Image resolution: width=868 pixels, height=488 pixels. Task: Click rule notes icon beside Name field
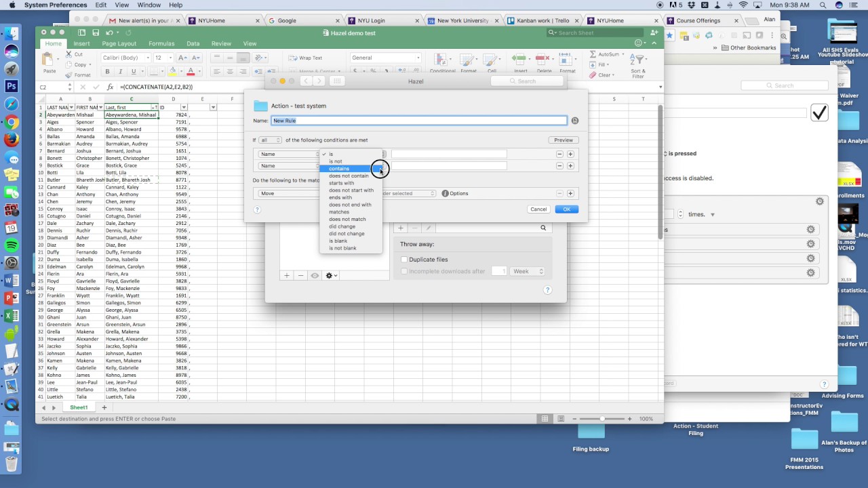[x=574, y=121]
